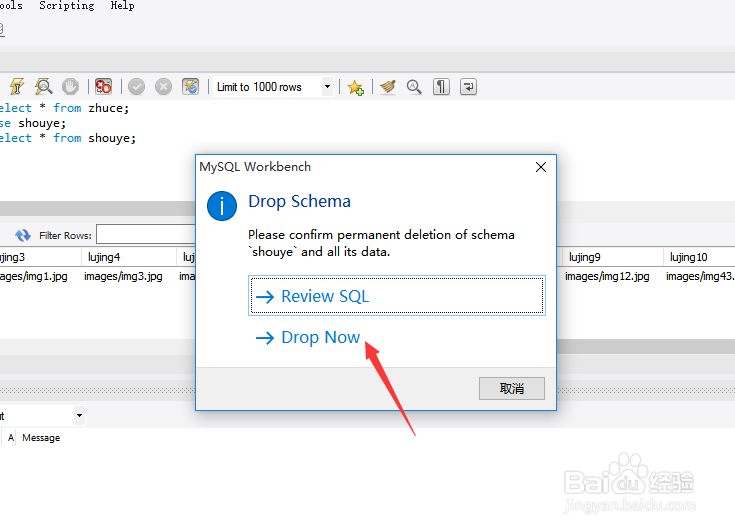Image resolution: width=735 pixels, height=531 pixels.
Task: Select cell images/img3.jpg in result grid
Action: click(x=123, y=277)
